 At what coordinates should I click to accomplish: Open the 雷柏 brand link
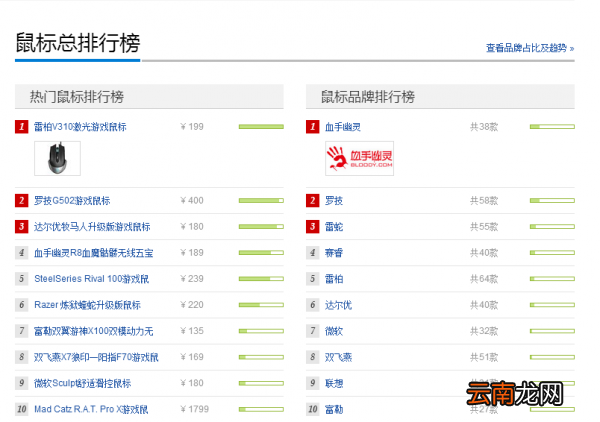coord(334,279)
